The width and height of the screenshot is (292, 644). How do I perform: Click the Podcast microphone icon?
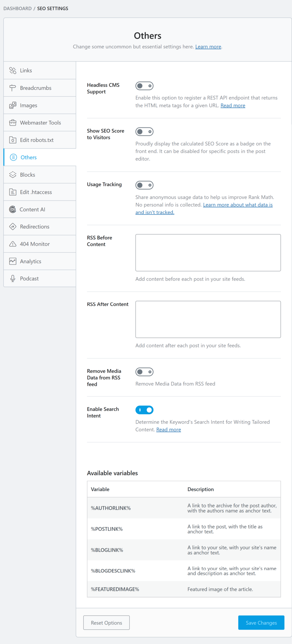(x=13, y=278)
